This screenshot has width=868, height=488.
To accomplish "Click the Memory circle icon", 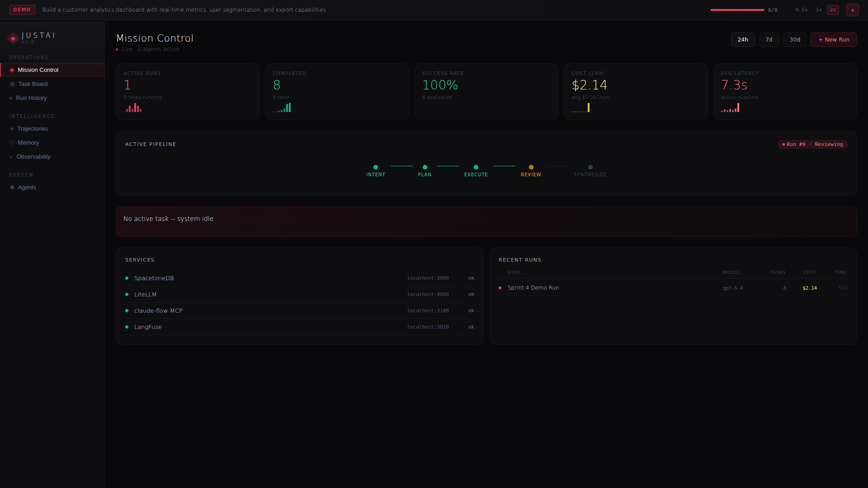I will (x=12, y=143).
